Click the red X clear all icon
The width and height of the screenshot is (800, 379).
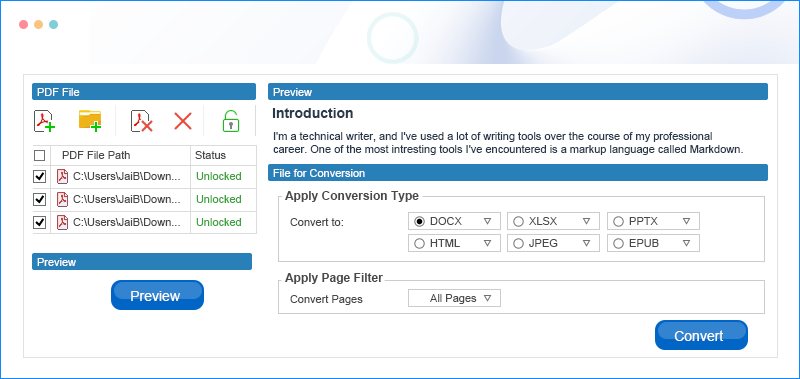coord(183,121)
